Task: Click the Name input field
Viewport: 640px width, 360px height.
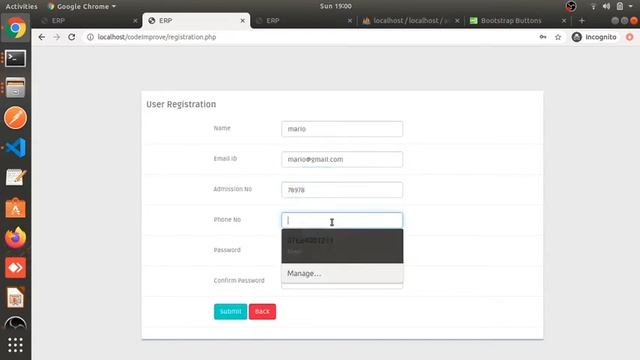Action: [342, 129]
